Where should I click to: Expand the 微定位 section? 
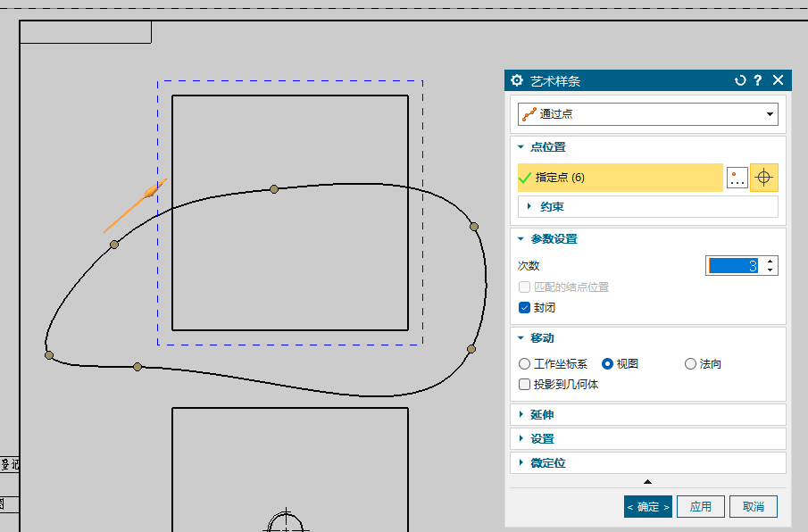point(521,463)
